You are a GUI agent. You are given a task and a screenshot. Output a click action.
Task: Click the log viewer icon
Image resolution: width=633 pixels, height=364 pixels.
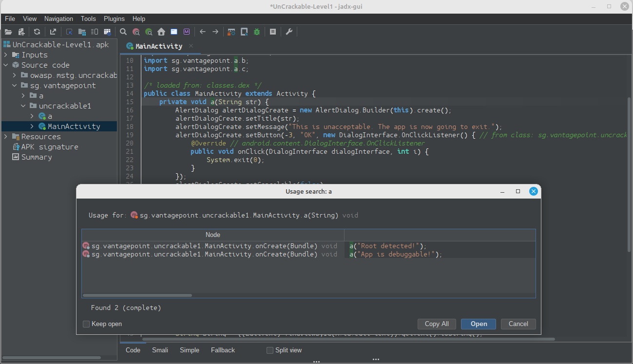(x=273, y=32)
